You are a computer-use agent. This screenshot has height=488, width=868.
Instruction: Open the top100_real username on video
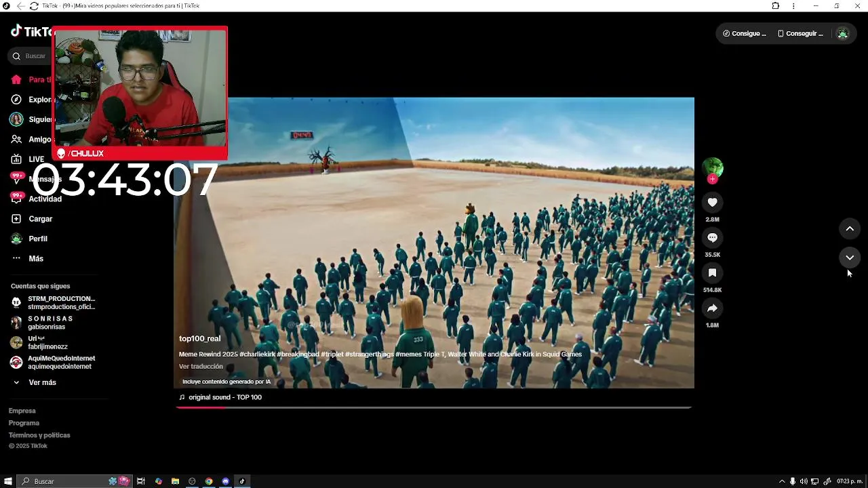pyautogui.click(x=199, y=339)
